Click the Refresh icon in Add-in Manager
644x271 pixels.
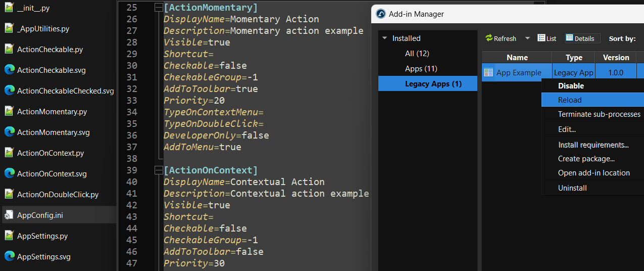pos(489,38)
